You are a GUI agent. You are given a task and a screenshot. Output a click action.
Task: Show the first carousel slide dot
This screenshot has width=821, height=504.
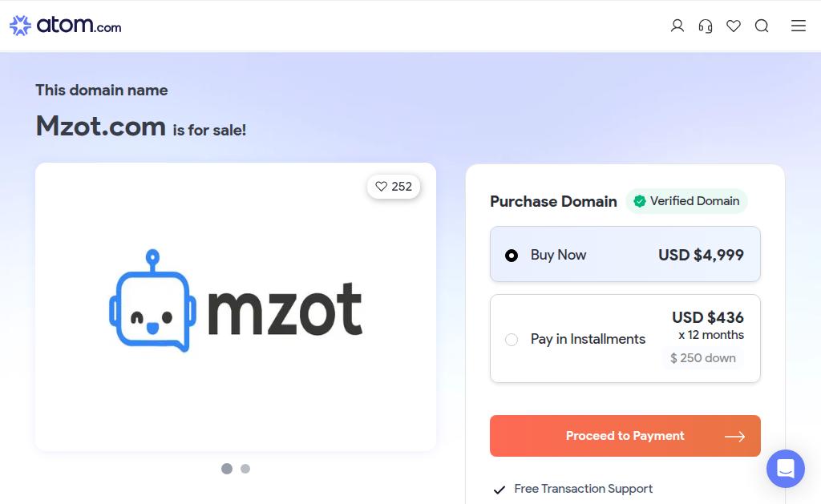(x=227, y=469)
